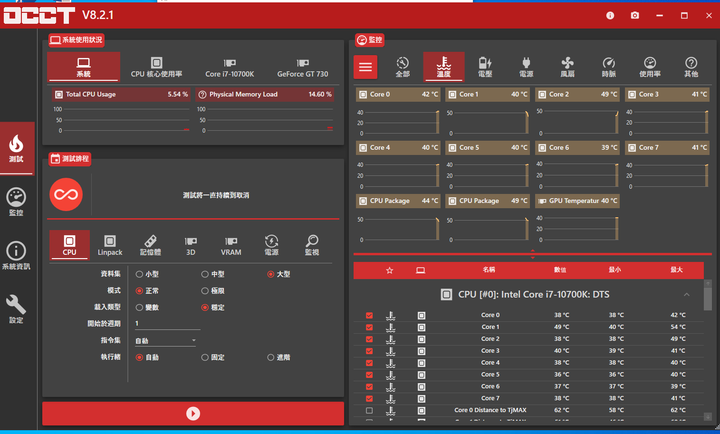Open CPU core usage tab
720x434 pixels.
[156, 67]
